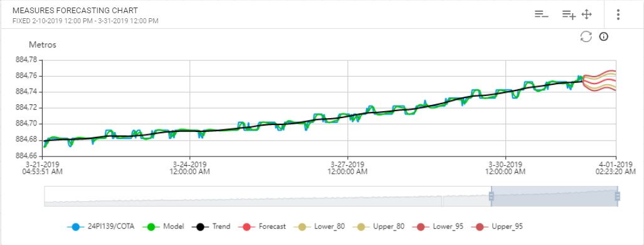The image size is (644, 245).
Task: Click the unselected navigator overview area
Action: [x=267, y=197]
